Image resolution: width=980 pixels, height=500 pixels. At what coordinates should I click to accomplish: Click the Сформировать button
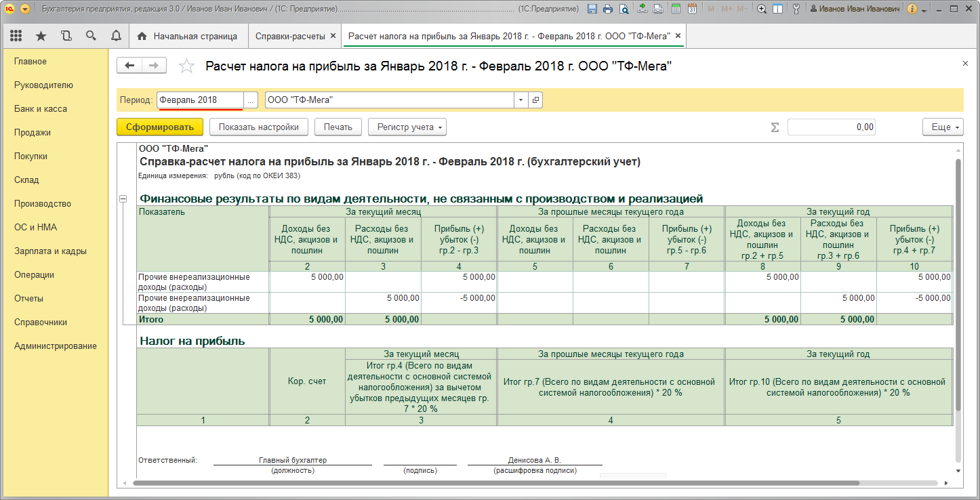pos(160,127)
